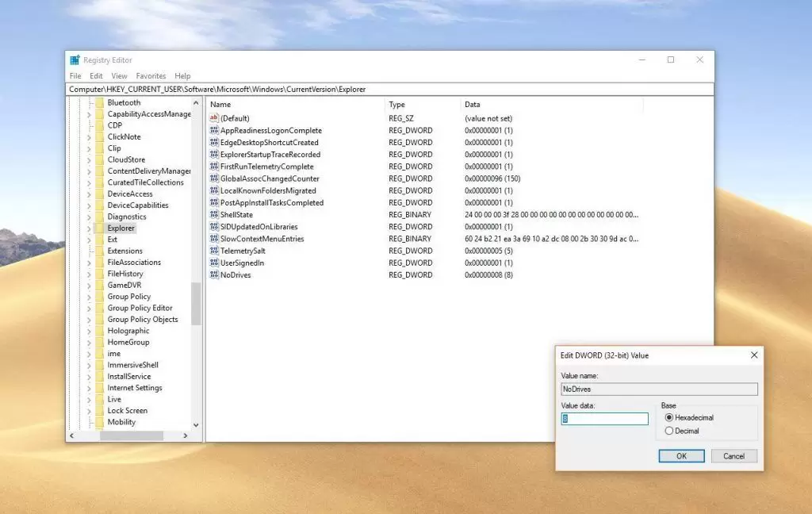Expand the Diagnostics registry key
The width and height of the screenshot is (812, 514).
[89, 217]
